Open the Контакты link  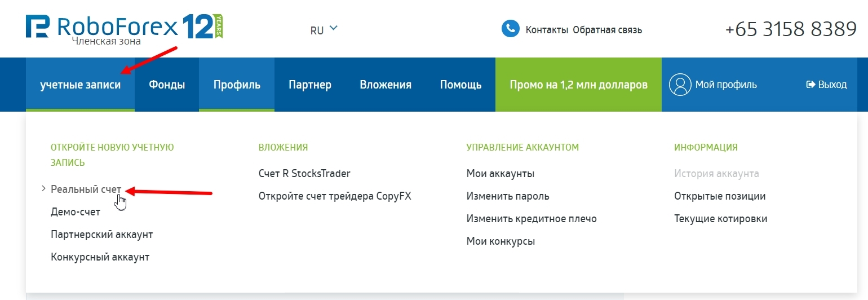tap(547, 30)
